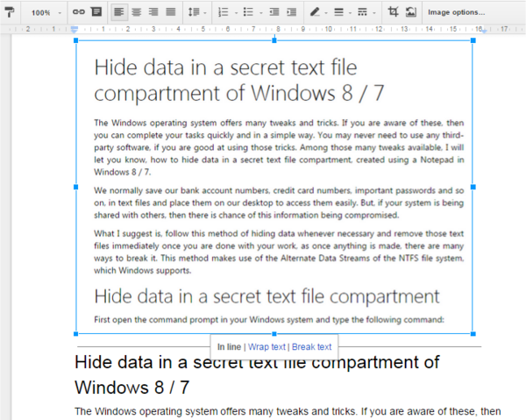
Task: Open Image options...
Action: point(456,12)
